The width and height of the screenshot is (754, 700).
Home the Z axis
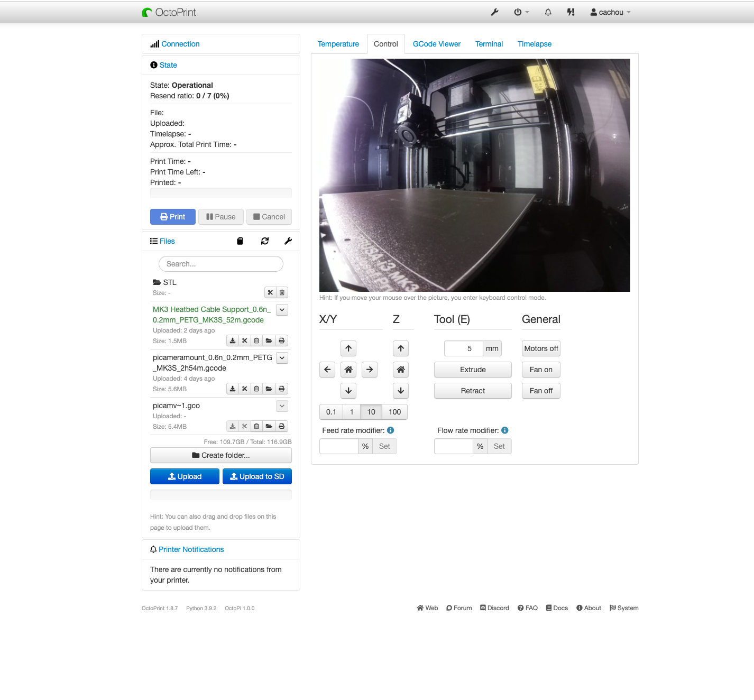point(401,370)
